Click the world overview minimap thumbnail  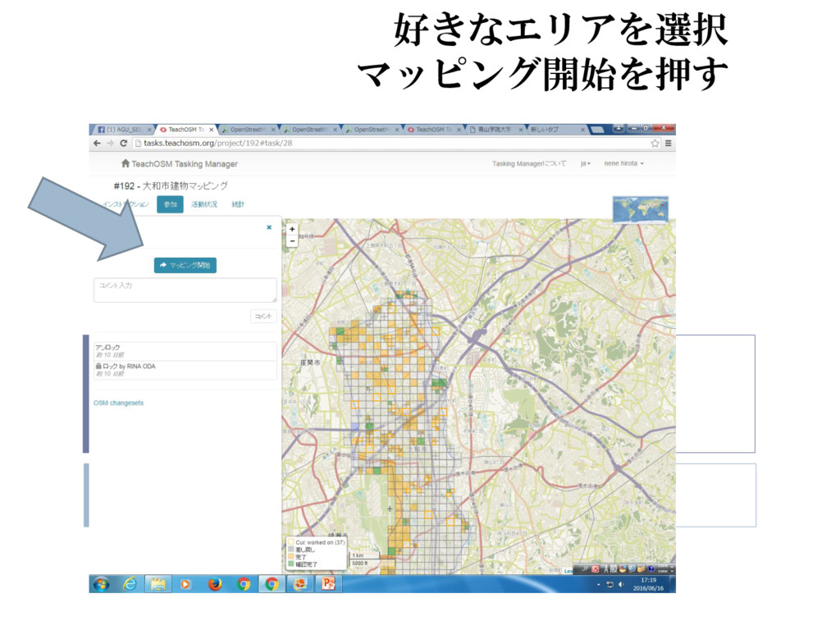click(641, 209)
